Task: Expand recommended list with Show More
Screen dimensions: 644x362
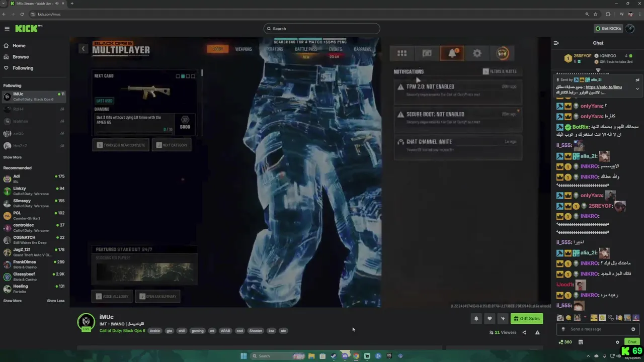Action: (13, 301)
